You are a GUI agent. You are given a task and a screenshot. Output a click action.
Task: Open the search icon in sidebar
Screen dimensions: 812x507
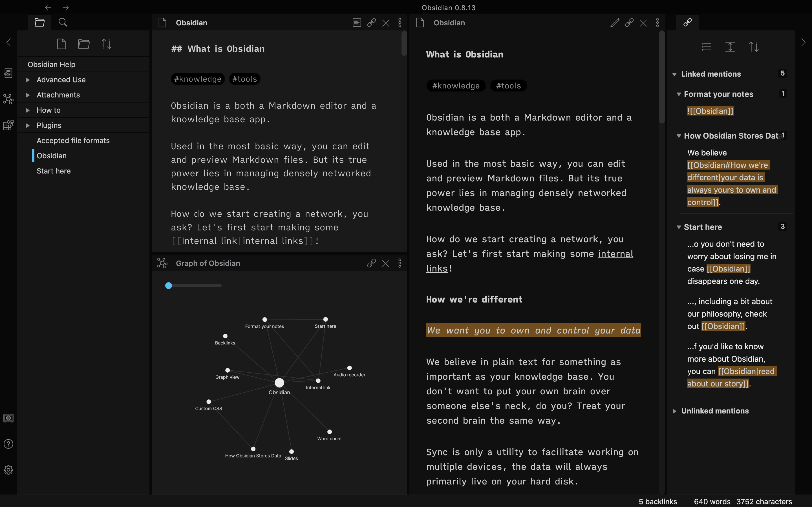tap(63, 22)
